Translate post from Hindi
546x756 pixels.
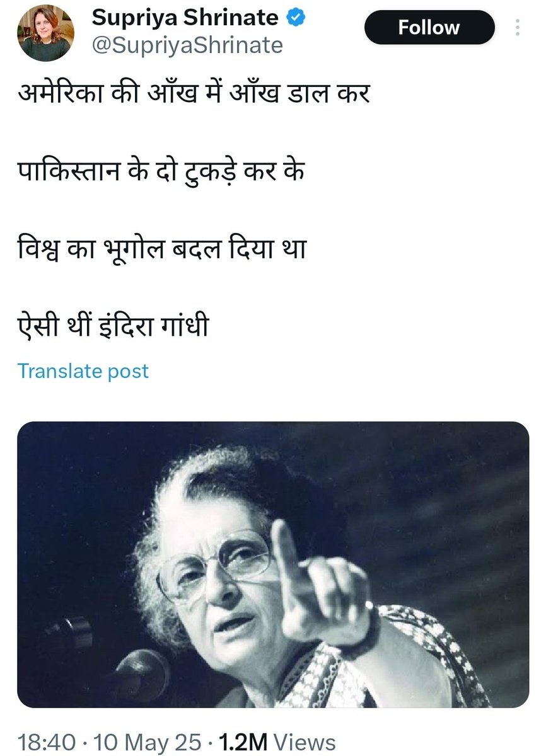point(83,371)
